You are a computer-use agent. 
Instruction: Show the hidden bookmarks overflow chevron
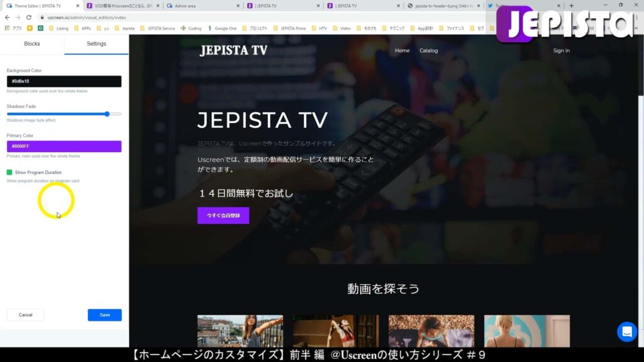(x=636, y=28)
